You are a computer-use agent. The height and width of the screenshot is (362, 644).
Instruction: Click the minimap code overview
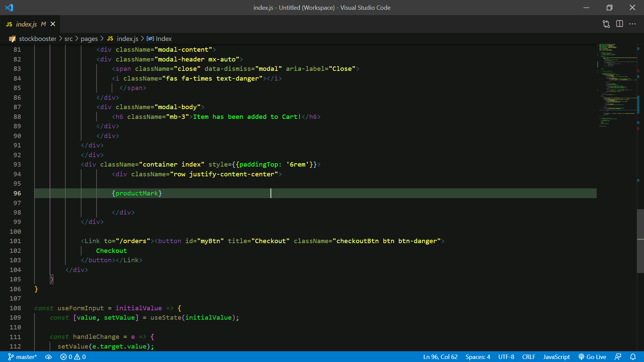point(617,86)
